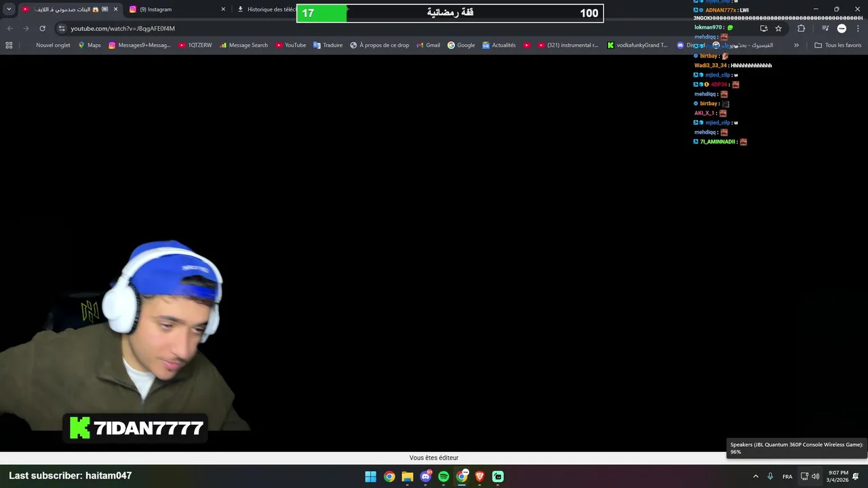Image resolution: width=868 pixels, height=488 pixels.
Task: Open the Tous les favoris folder
Action: [x=838, y=45]
